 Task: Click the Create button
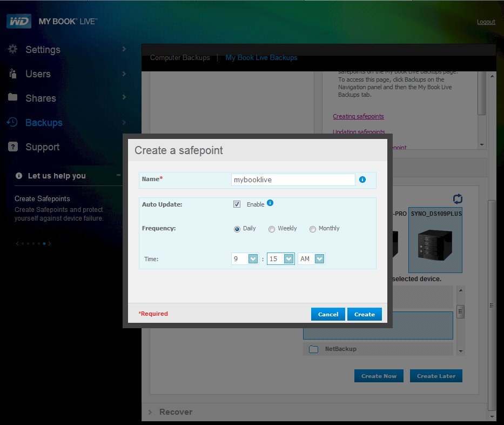(x=365, y=314)
